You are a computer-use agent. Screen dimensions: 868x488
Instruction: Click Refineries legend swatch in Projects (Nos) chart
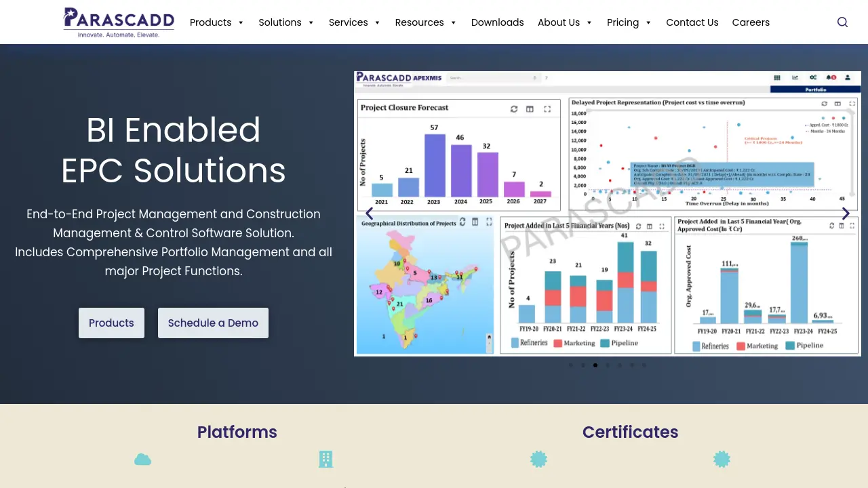(513, 343)
